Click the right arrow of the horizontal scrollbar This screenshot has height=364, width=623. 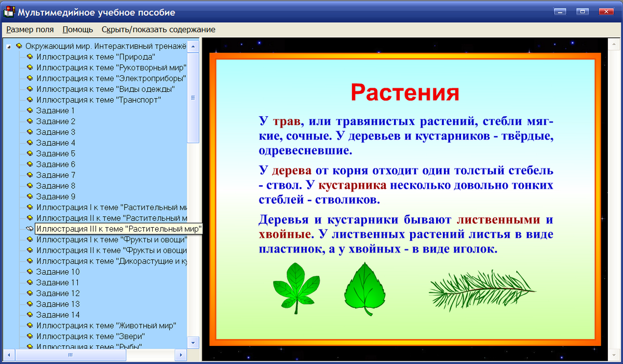[x=180, y=355]
